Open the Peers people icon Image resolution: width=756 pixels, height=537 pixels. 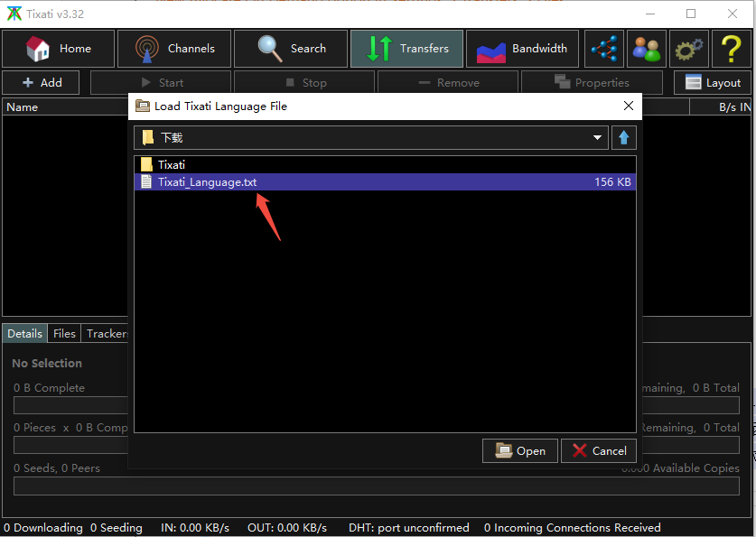(647, 49)
